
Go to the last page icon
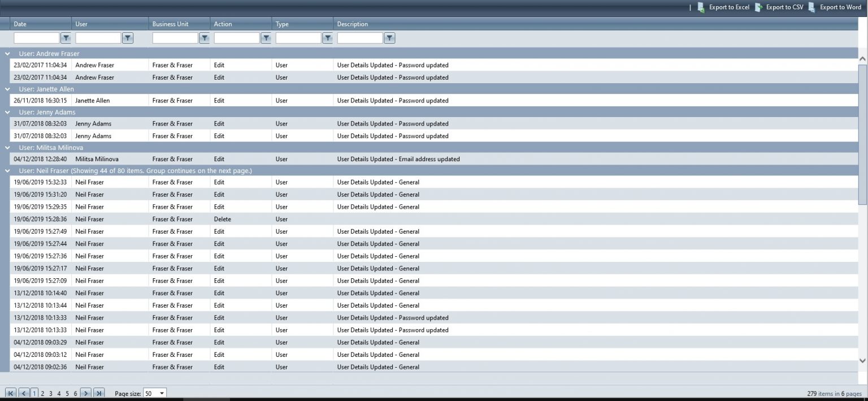(99, 393)
